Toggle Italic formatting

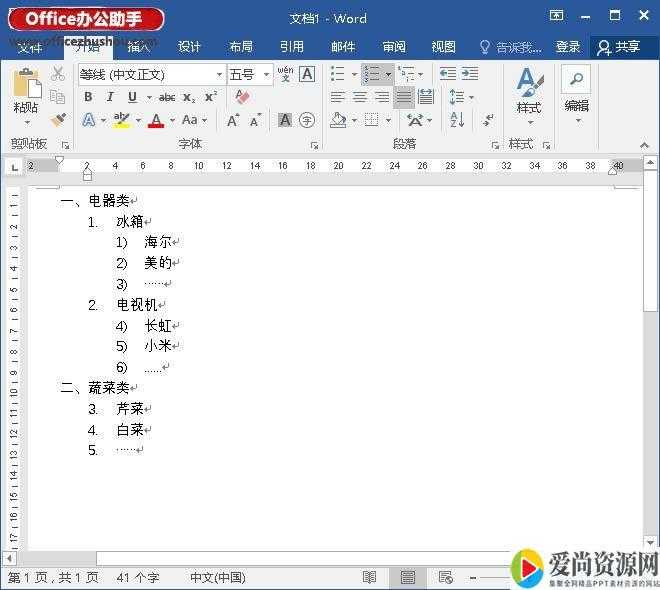coord(110,97)
